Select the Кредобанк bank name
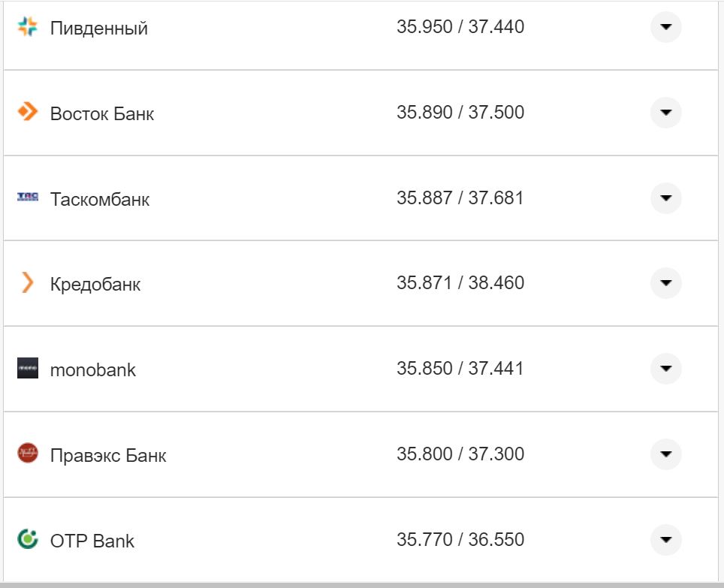Screen dimensions: 724x588 [x=95, y=285]
